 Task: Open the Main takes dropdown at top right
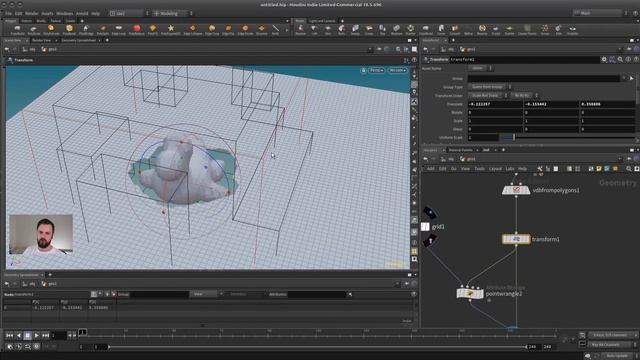point(600,13)
